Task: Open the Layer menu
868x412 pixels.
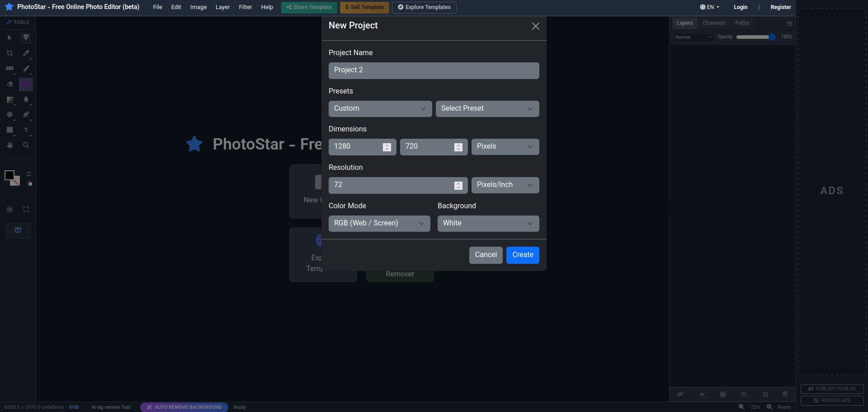Action: coord(222,7)
